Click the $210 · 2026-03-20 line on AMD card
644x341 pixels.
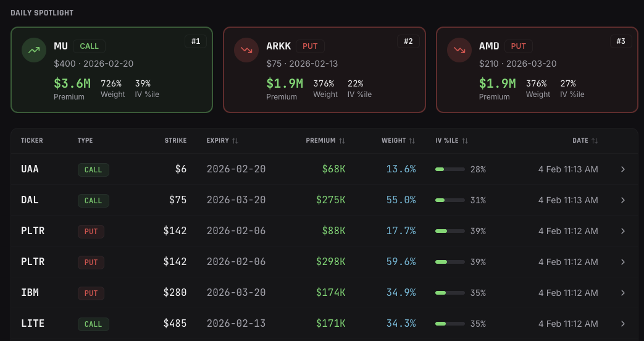click(517, 64)
